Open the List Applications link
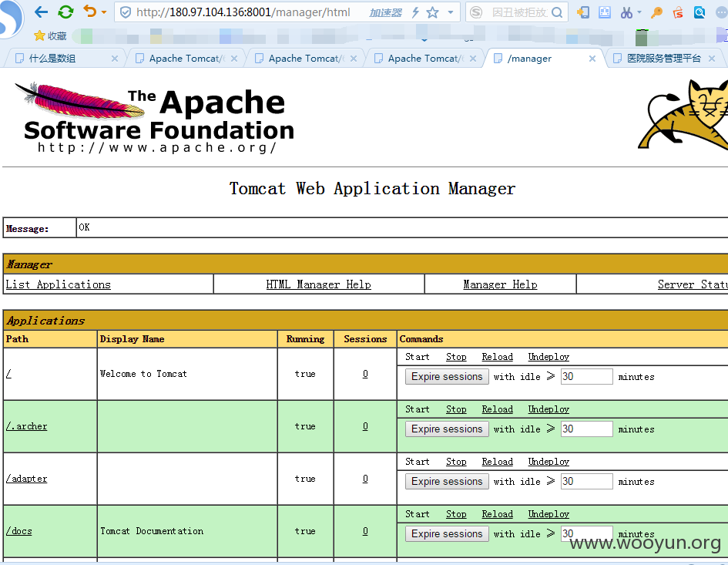728x565 pixels. pos(58,284)
